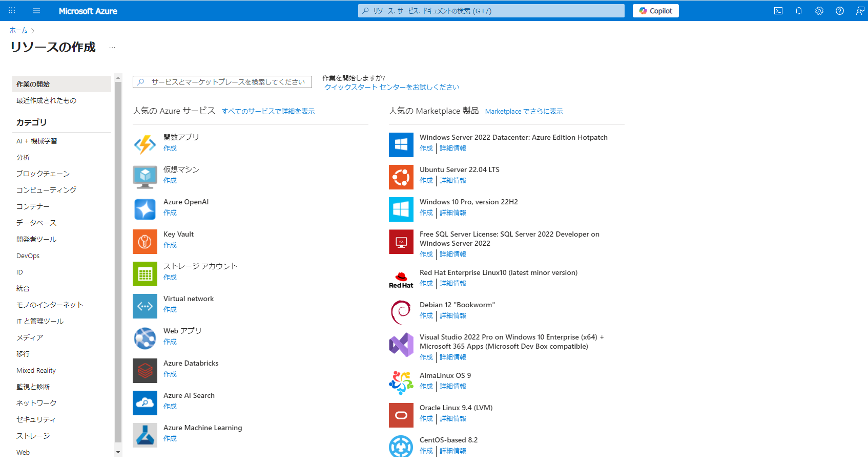Open the ネットワーク category

36,403
